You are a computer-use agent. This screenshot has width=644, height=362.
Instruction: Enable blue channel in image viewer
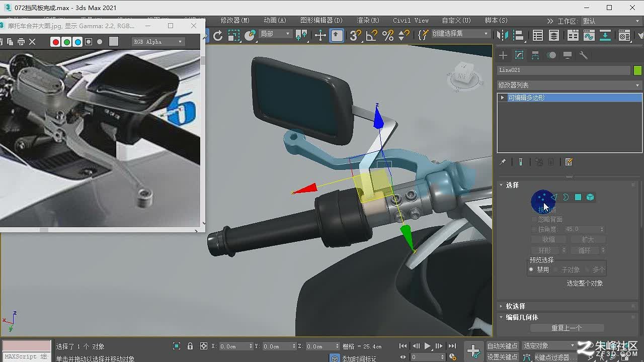(x=78, y=42)
